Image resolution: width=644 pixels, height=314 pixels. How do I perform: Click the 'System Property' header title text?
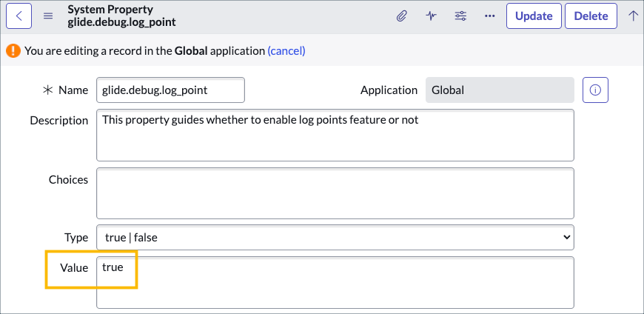[110, 10]
